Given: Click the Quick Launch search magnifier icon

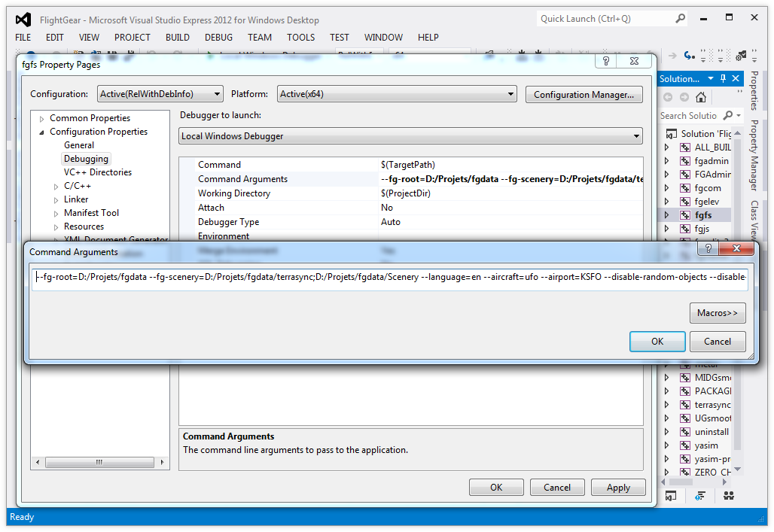Looking at the screenshot, I should coord(680,19).
